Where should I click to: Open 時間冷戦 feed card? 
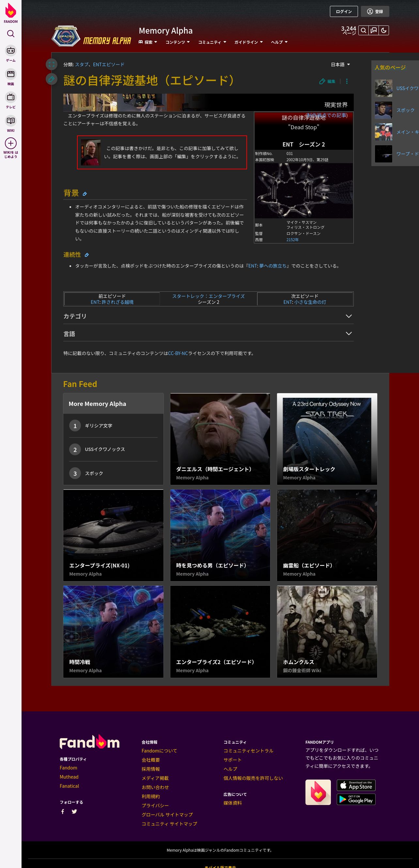click(113, 632)
